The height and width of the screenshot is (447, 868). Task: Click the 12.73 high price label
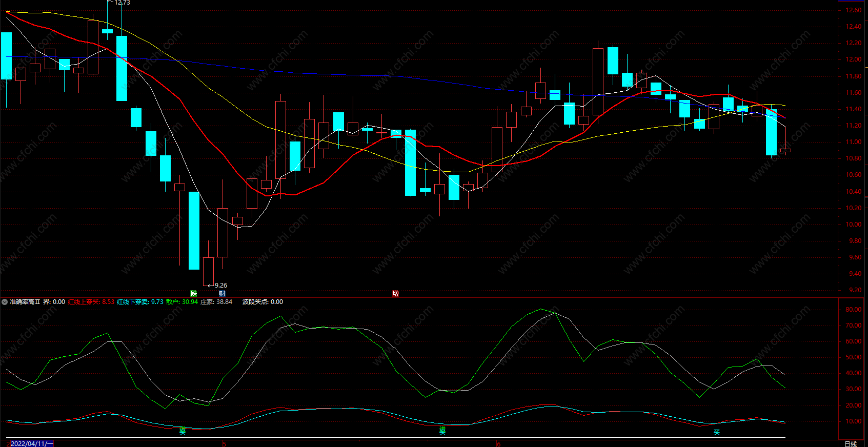(122, 3)
